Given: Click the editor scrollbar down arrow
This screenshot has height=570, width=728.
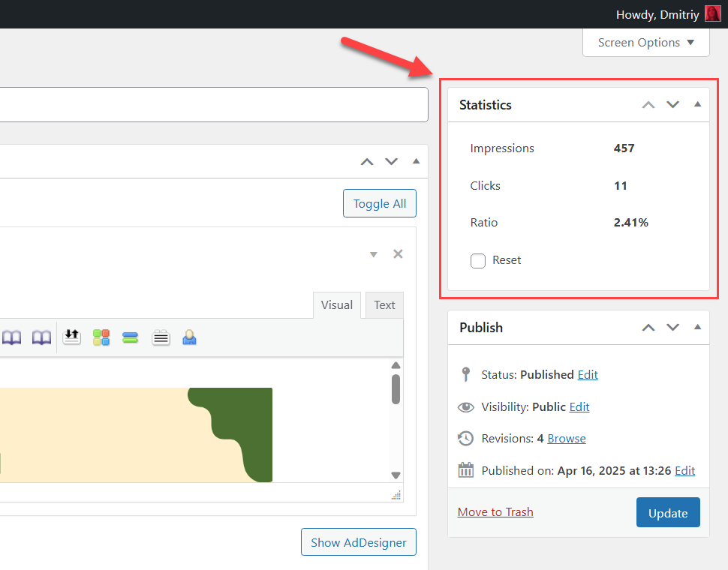Looking at the screenshot, I should click(396, 475).
